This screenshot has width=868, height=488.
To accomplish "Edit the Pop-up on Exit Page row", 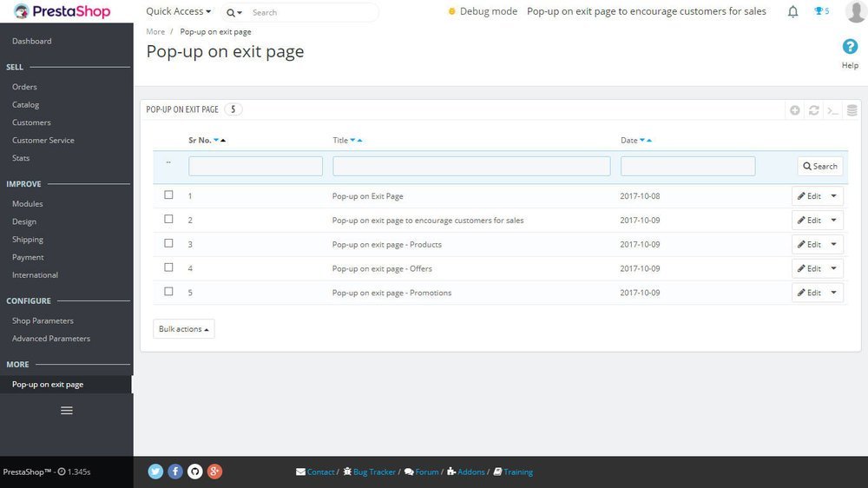I will pos(809,196).
